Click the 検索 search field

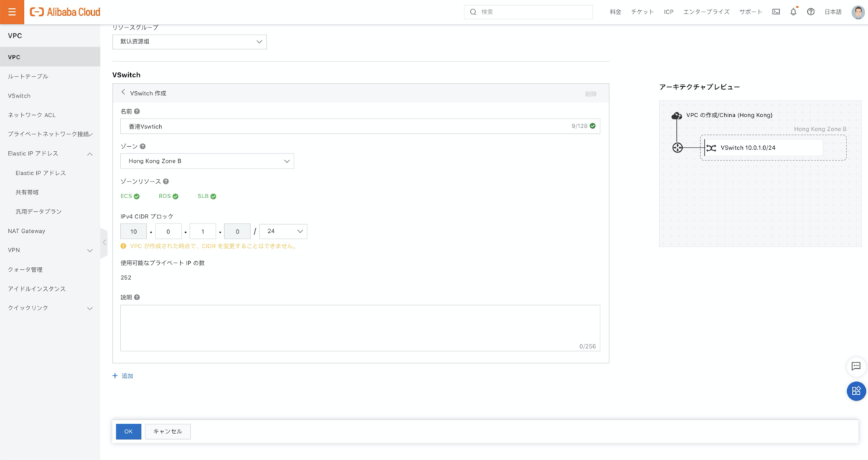[x=528, y=12]
